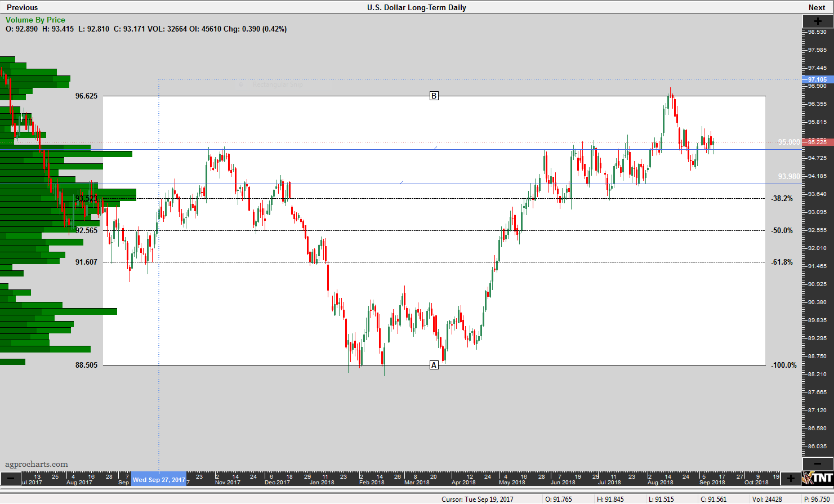Image resolution: width=834 pixels, height=504 pixels.
Task: Click the minus button below price axis
Action: click(817, 464)
